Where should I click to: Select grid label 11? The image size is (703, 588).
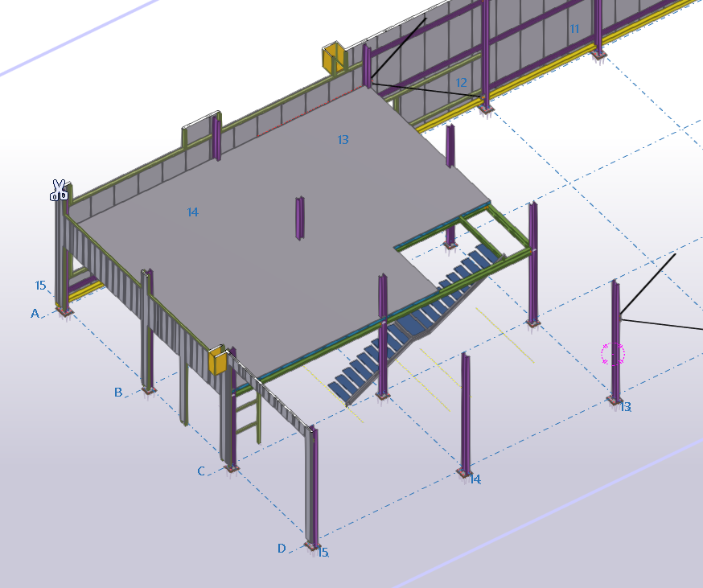(574, 29)
